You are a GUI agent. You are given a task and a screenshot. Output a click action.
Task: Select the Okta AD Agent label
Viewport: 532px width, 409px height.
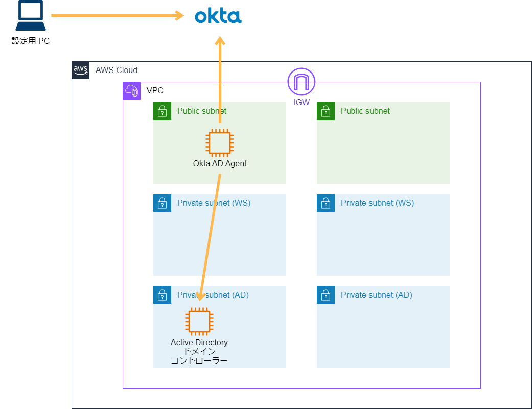coord(219,163)
